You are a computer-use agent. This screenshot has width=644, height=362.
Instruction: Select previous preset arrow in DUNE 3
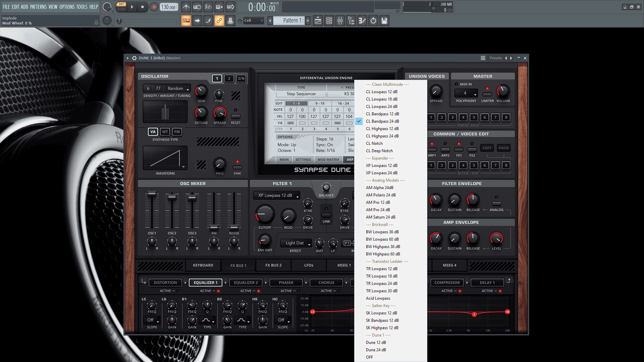pyautogui.click(x=506, y=58)
